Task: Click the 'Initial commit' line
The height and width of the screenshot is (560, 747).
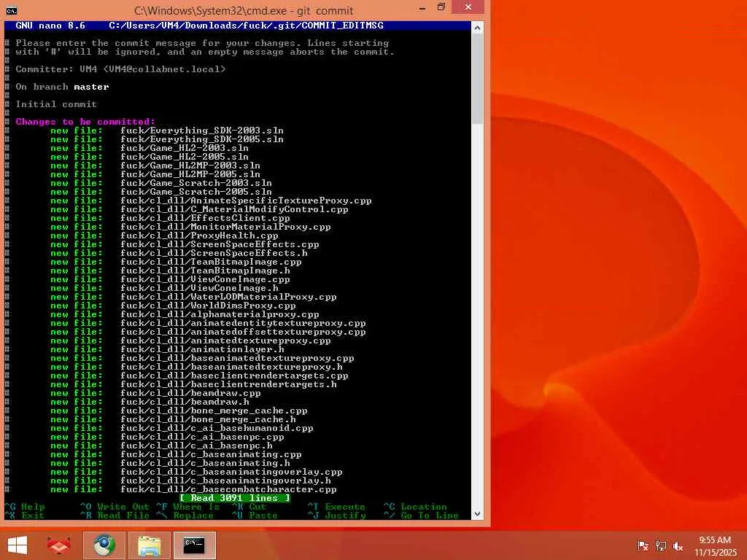Action: (56, 104)
